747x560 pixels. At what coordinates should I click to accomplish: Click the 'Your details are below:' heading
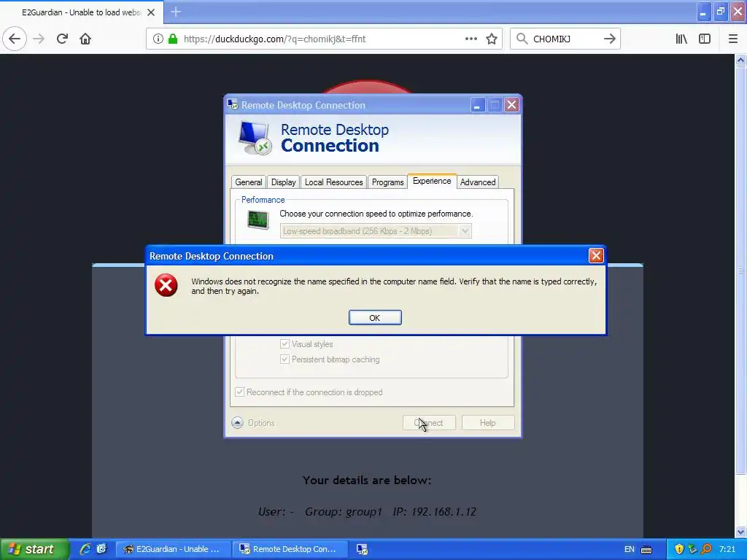367,480
